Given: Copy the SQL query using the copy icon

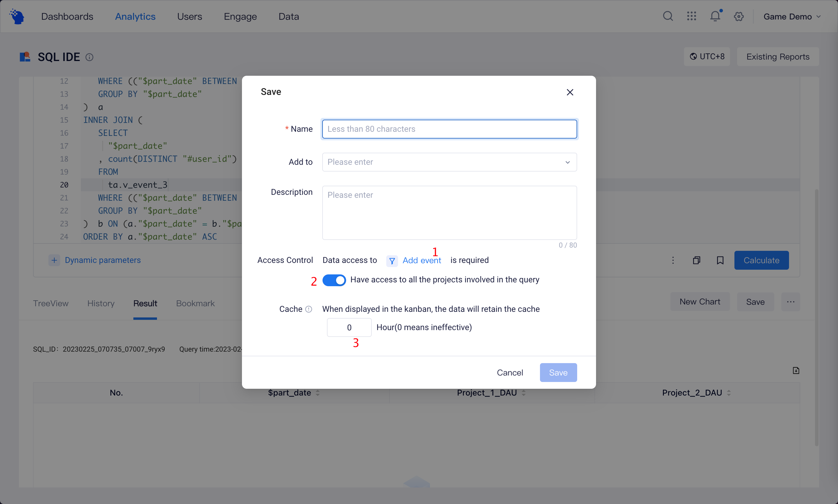Looking at the screenshot, I should coord(697,260).
